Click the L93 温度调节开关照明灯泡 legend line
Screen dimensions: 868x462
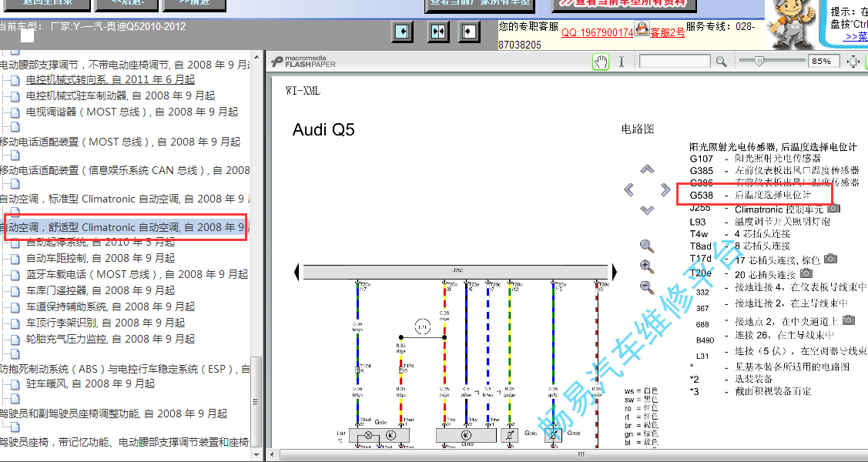point(760,221)
